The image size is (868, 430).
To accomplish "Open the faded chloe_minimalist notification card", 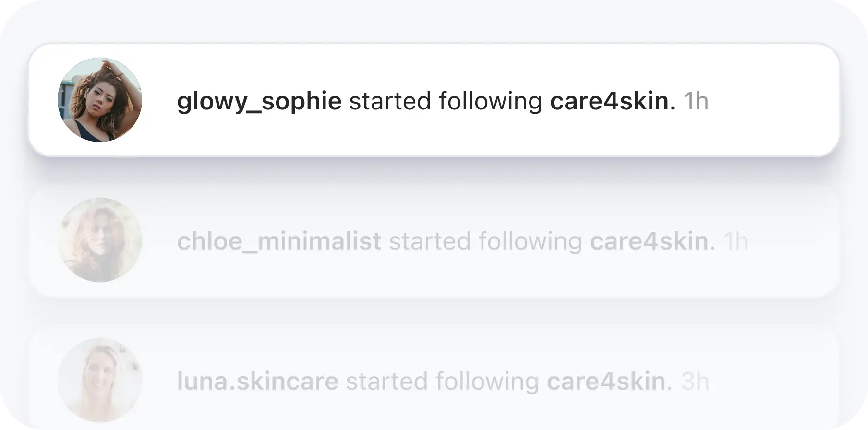I will 434,240.
